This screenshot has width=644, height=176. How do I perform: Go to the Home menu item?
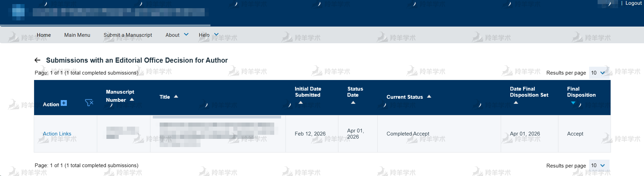(44, 35)
